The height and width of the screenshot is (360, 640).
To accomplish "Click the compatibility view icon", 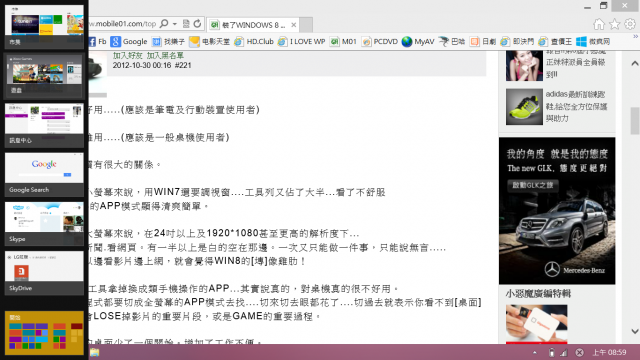I will [x=186, y=24].
